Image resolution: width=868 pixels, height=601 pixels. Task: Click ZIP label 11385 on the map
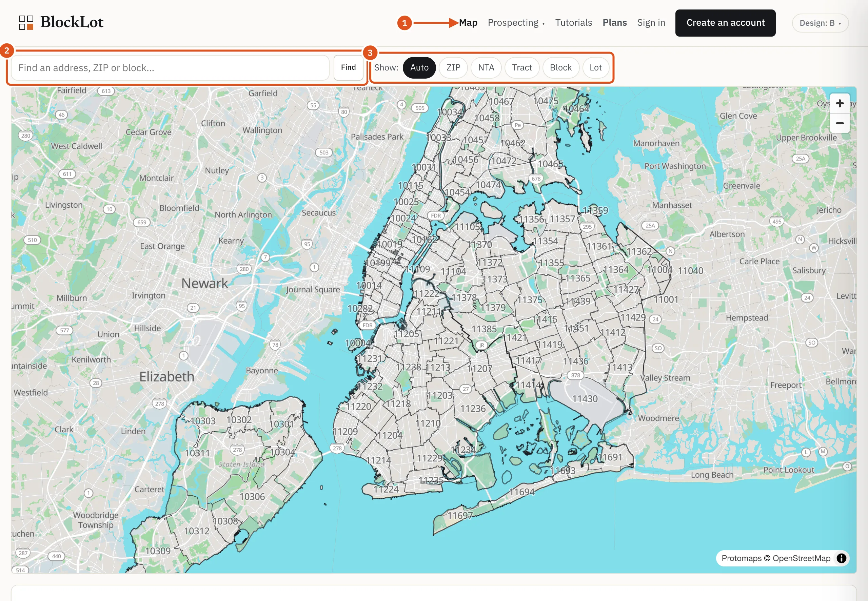coord(484,329)
